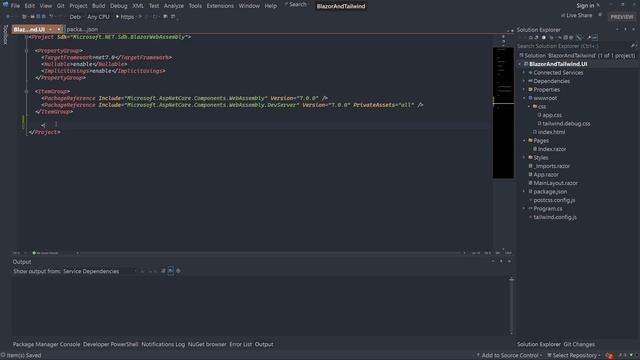Screen dimensions: 640x360
Task: Open Show output from dropdown
Action: [100, 271]
